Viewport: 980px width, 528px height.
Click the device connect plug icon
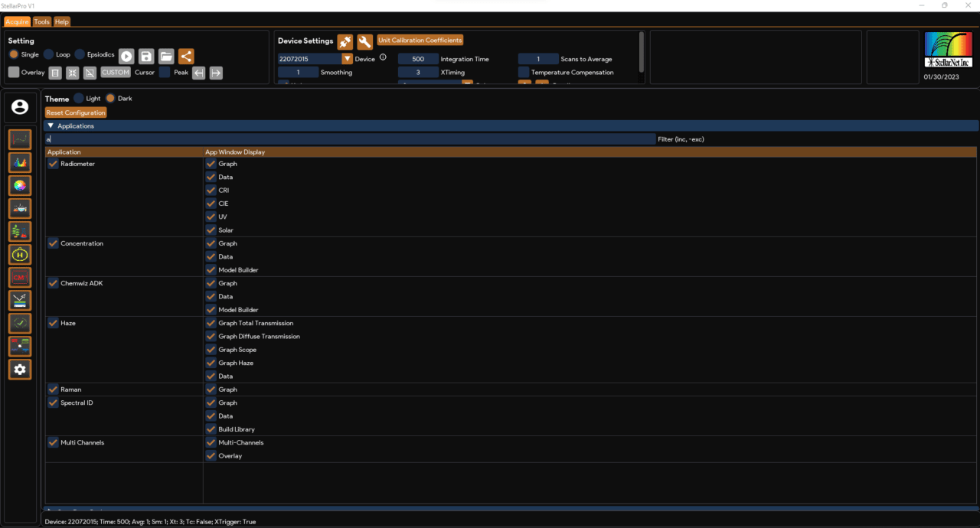(344, 41)
